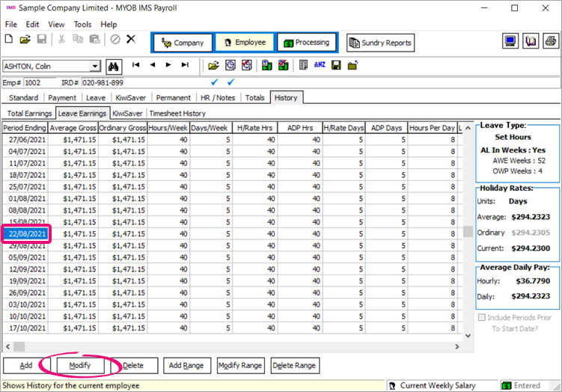This screenshot has height=392, width=562.
Task: Click the binoculars find employee icon
Action: point(114,66)
